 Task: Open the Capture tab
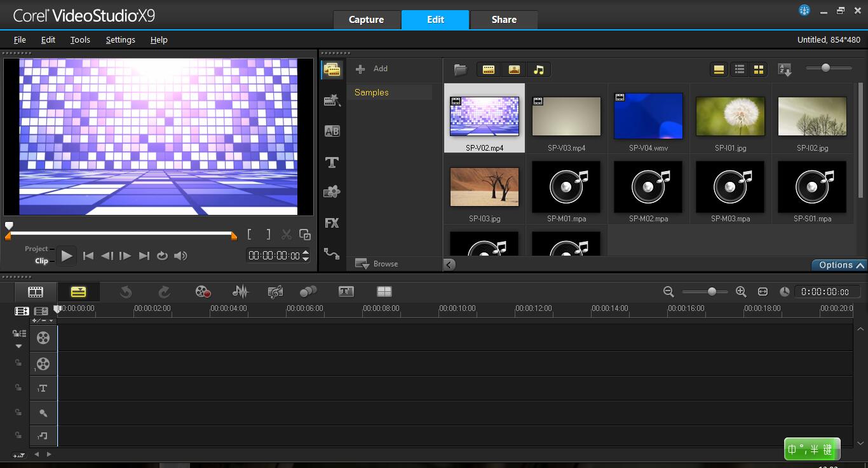[367, 20]
